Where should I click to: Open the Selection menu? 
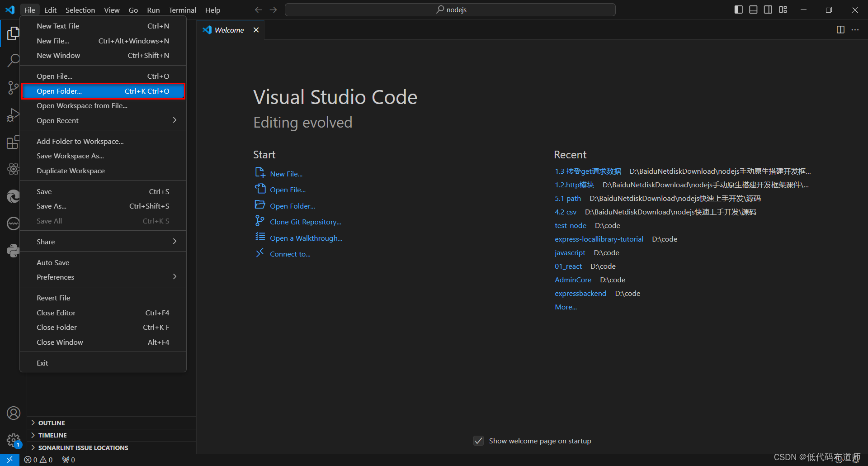tap(80, 10)
